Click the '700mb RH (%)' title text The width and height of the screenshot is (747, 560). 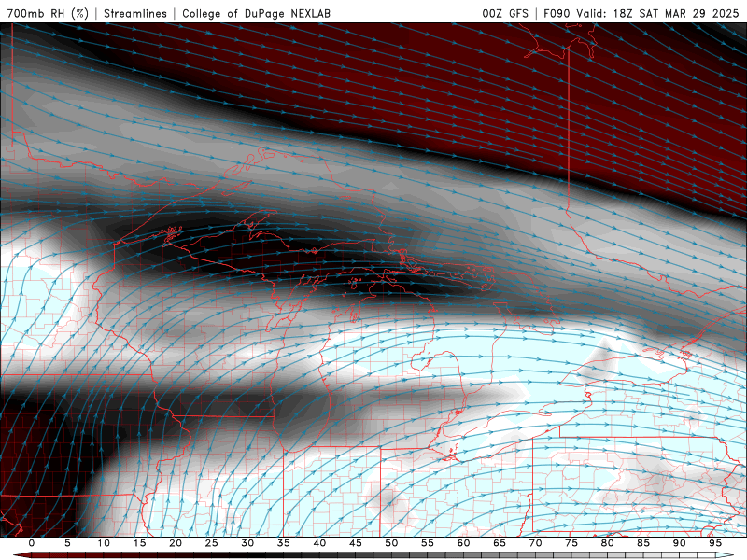(x=48, y=13)
